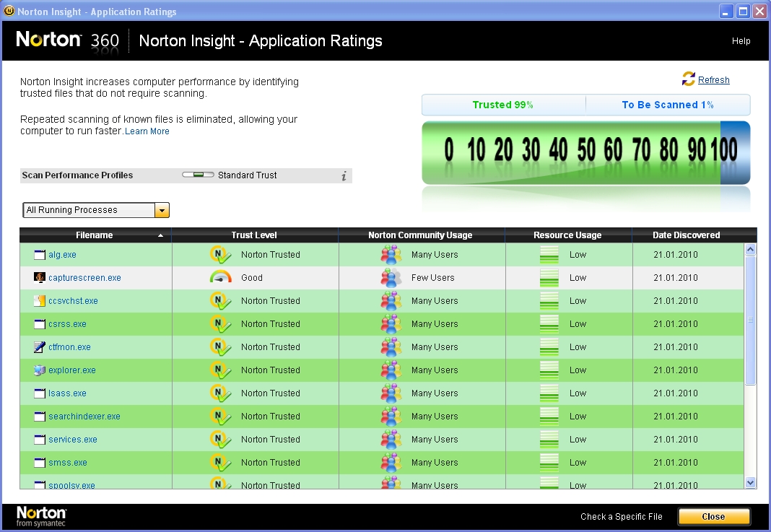Click the resource usage bar icon for csrss.exe
Viewport: 771px width, 532px height.
click(x=549, y=324)
